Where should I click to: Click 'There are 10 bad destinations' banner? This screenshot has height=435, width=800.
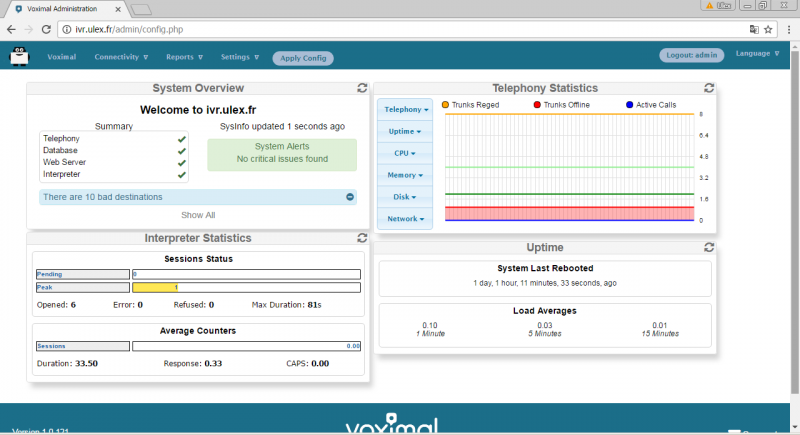pos(198,197)
